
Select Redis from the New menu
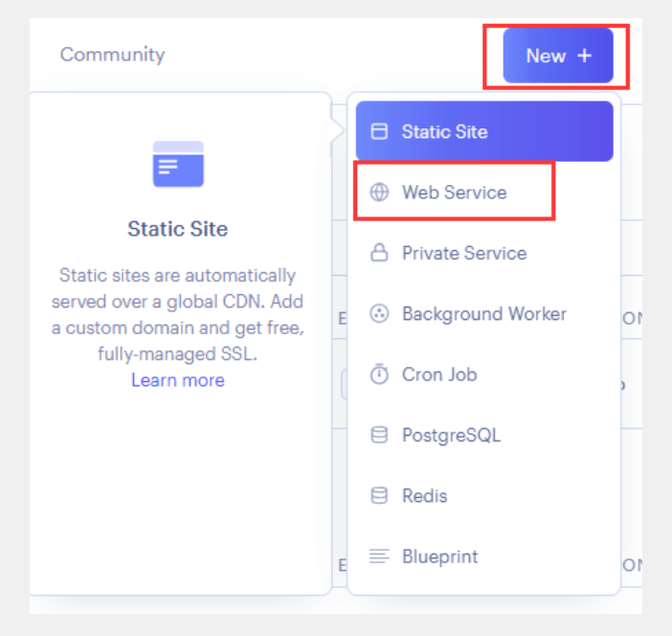(x=424, y=496)
